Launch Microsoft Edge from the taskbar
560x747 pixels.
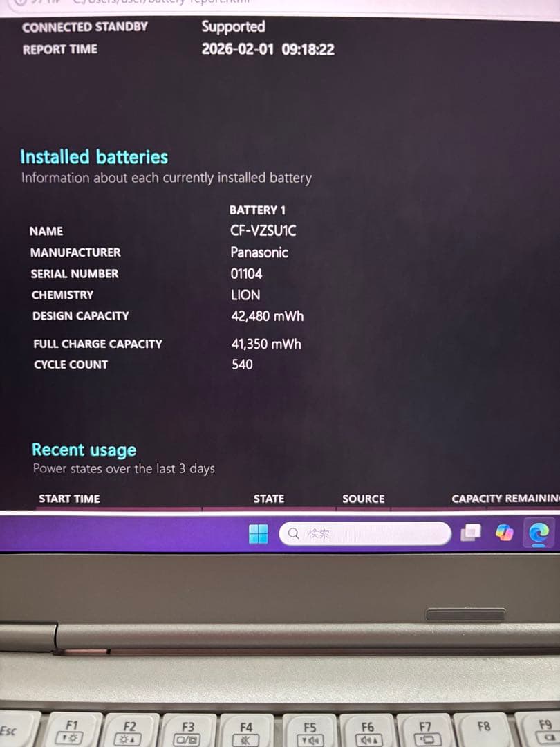click(540, 533)
